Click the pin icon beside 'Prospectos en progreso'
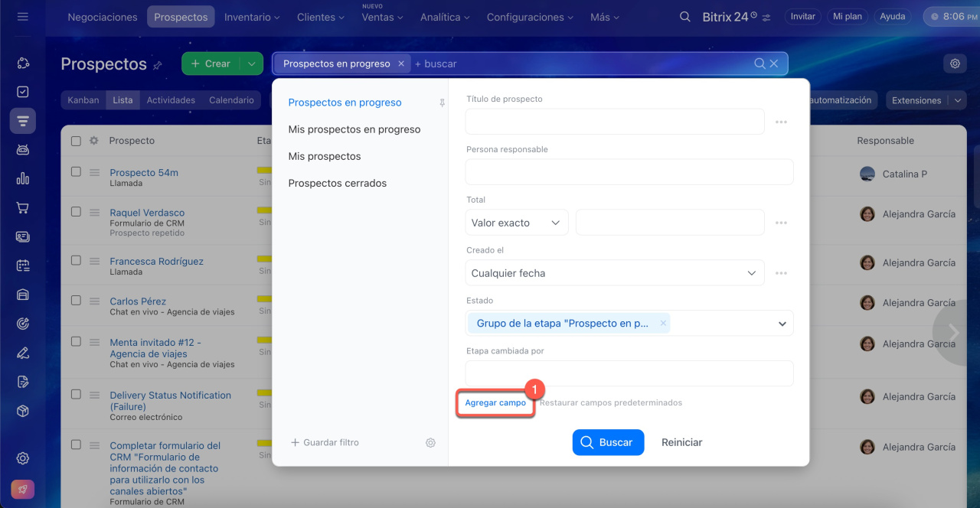 tap(442, 103)
